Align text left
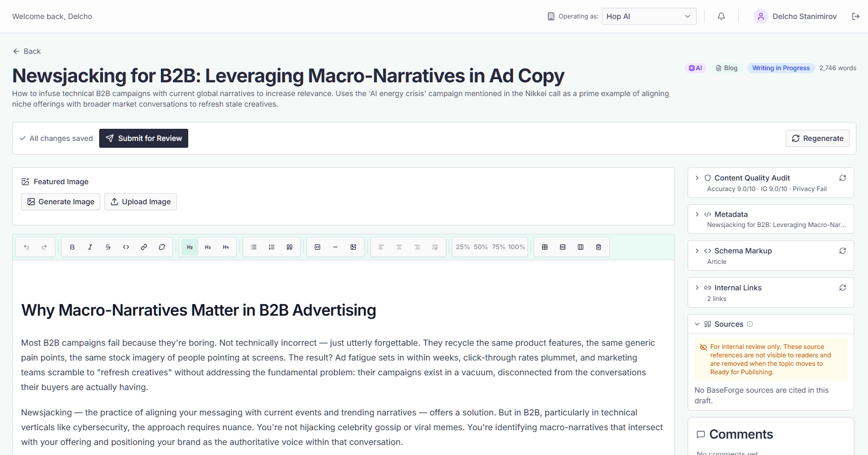 click(x=381, y=247)
